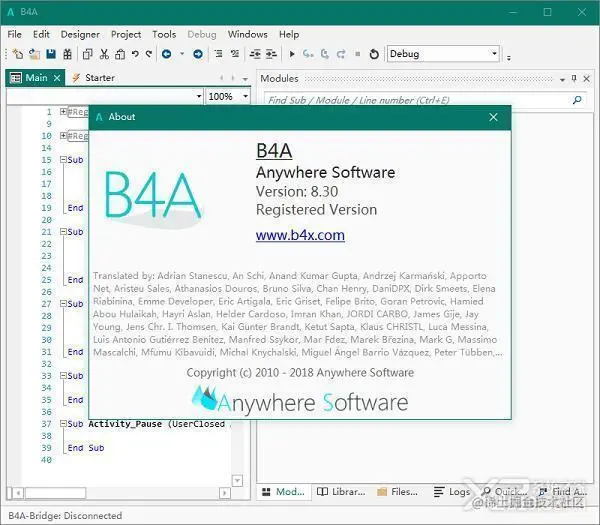
Task: Click the Block Comment toolbar icon
Action: tap(218, 54)
